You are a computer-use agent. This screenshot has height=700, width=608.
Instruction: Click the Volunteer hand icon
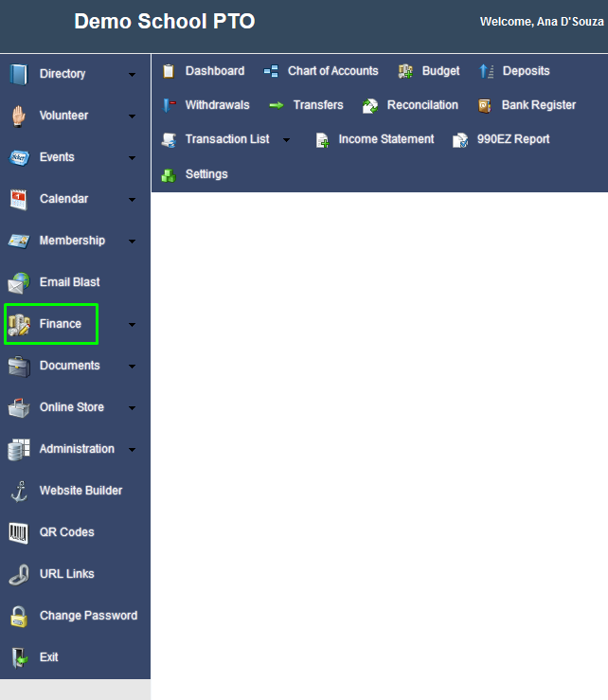coord(18,117)
